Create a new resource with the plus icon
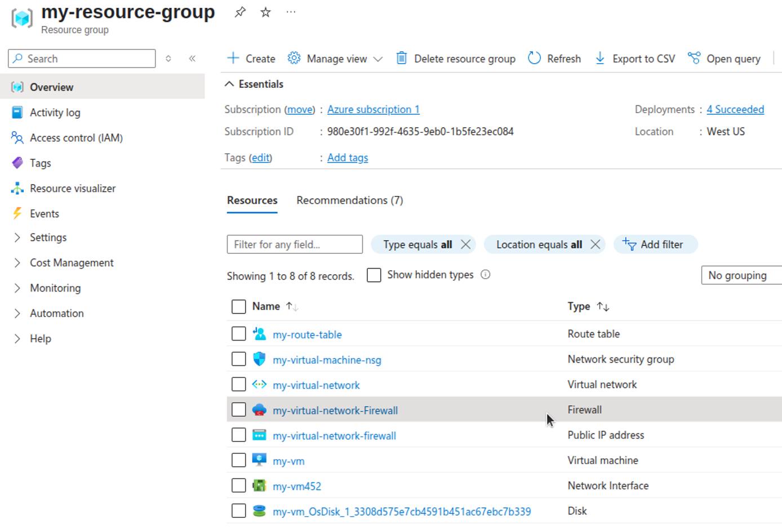This screenshot has width=782, height=532. tap(250, 58)
